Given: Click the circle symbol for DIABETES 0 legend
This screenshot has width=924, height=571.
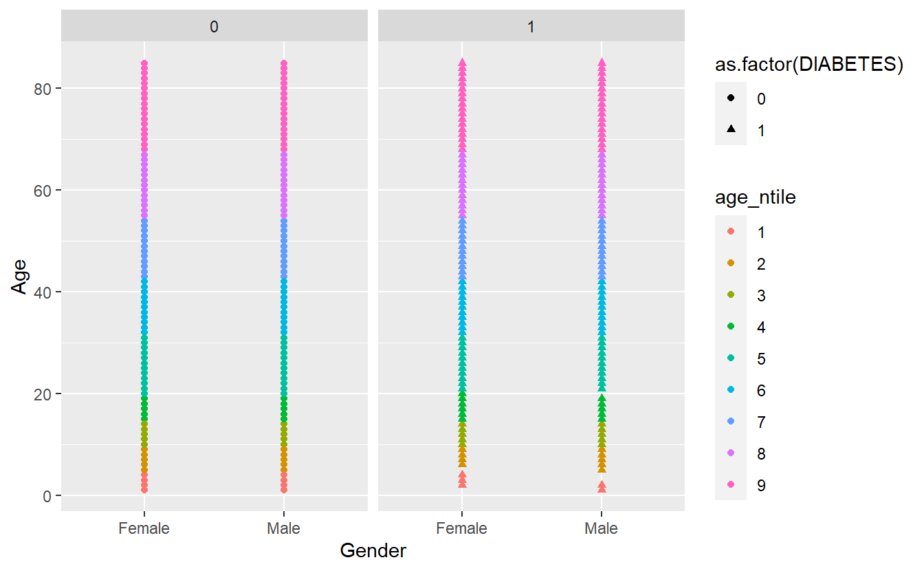Looking at the screenshot, I should 731,98.
